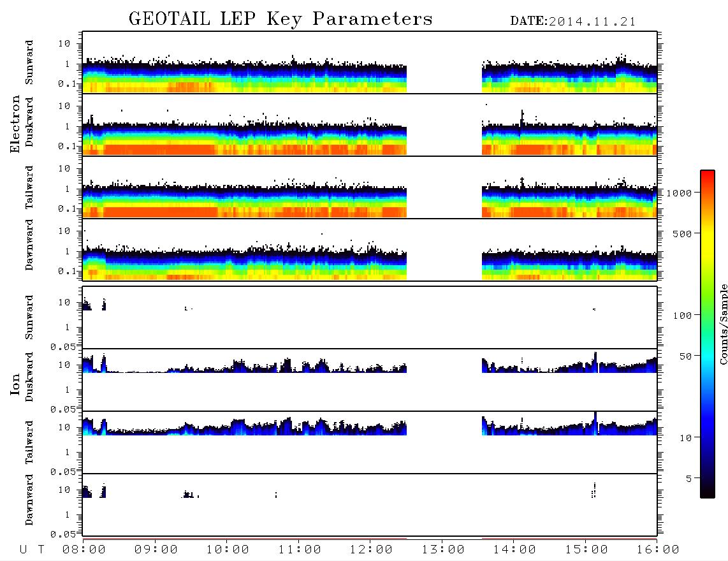The width and height of the screenshot is (728, 561).
Task: Click the colorbar's 10 tick label
Action: tap(686, 438)
